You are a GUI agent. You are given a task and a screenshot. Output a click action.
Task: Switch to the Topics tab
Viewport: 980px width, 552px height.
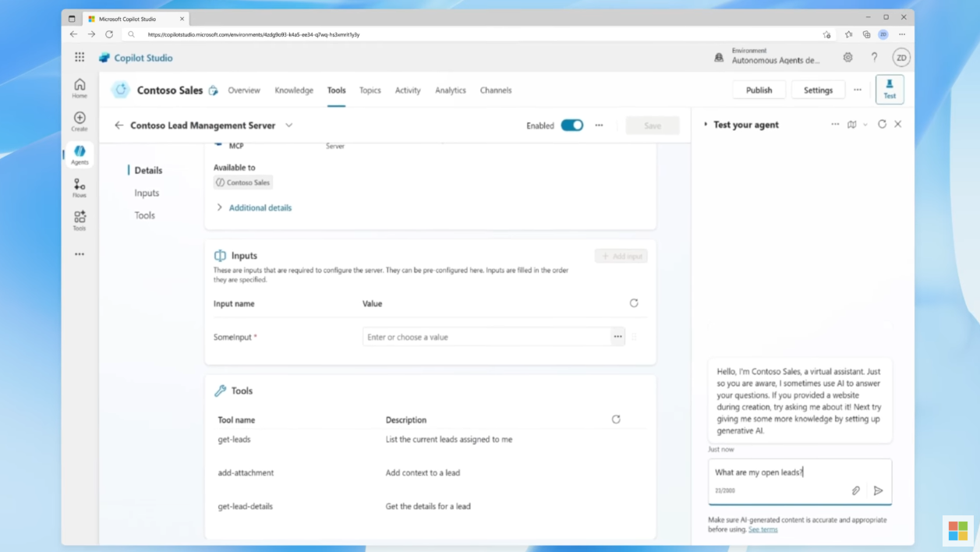tap(370, 90)
